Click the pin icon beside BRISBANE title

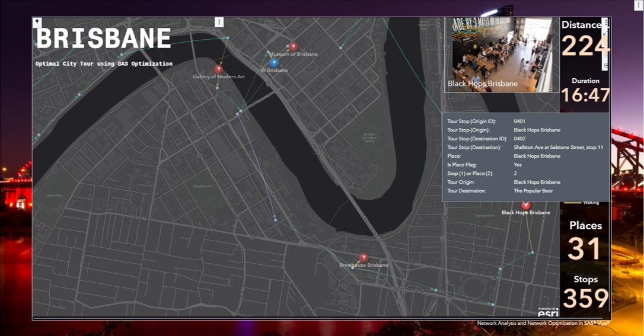point(37,22)
